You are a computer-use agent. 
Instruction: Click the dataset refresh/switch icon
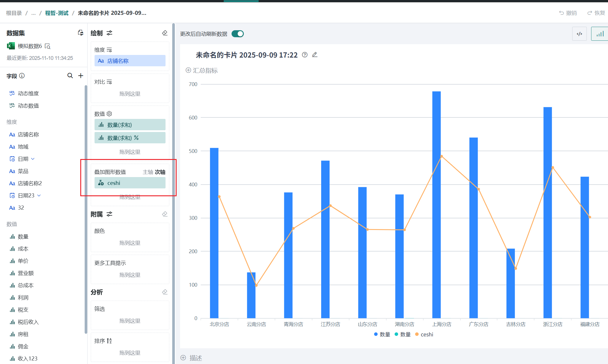coord(81,33)
